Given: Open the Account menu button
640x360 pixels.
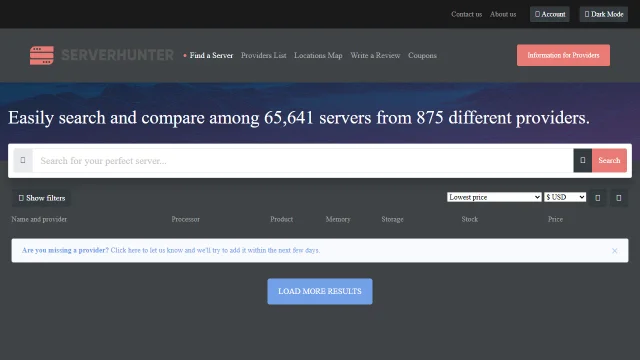Looking at the screenshot, I should pos(550,14).
